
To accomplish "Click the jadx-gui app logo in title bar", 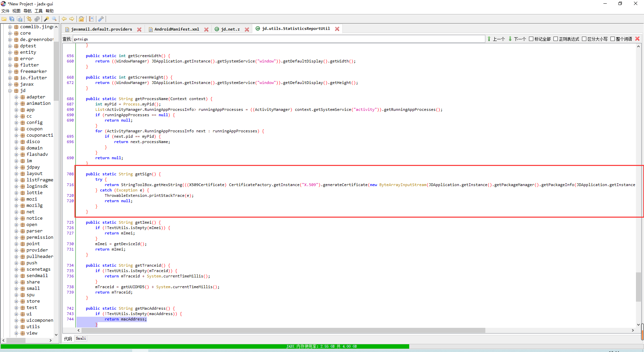I will click(x=3, y=4).
